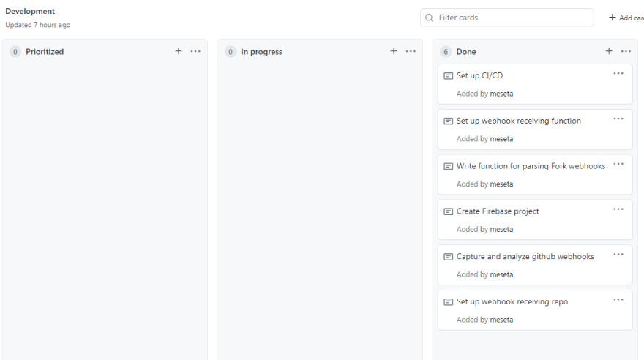The width and height of the screenshot is (644, 360).
Task: Open In progress column options menu
Action: (411, 51)
